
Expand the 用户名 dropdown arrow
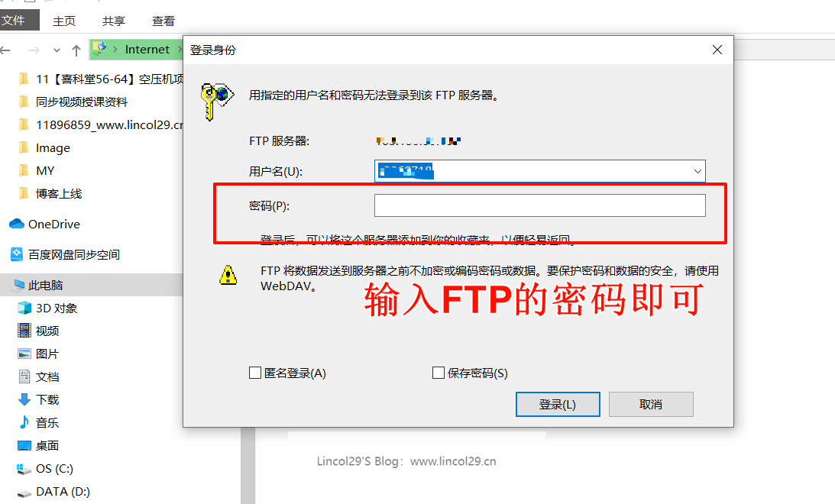[x=697, y=171]
